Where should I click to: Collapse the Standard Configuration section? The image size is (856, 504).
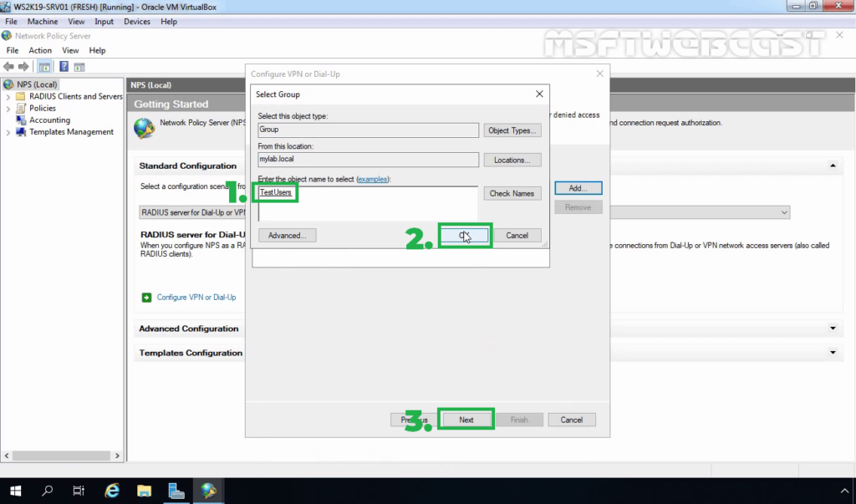(833, 165)
